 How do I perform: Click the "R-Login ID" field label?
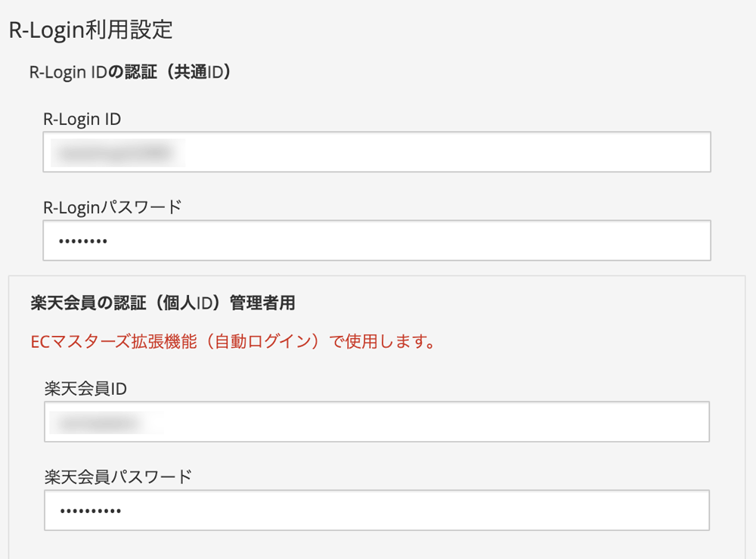pos(82,119)
